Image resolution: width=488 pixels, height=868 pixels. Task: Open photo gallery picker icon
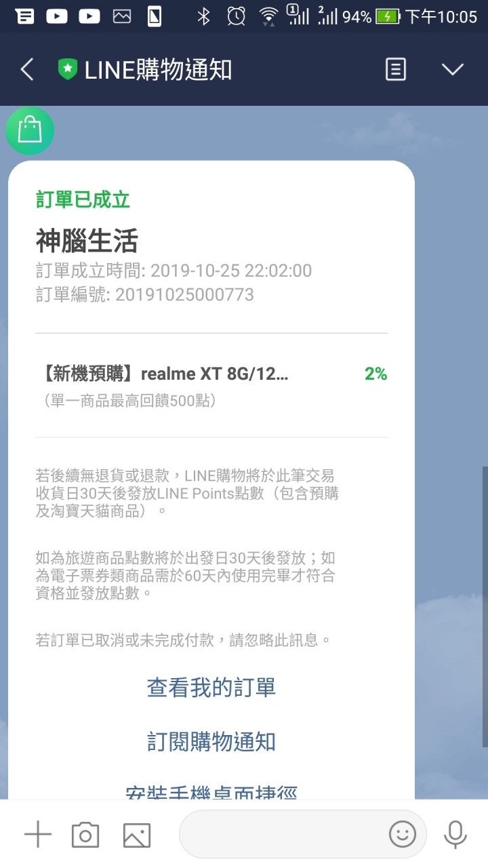click(136, 835)
